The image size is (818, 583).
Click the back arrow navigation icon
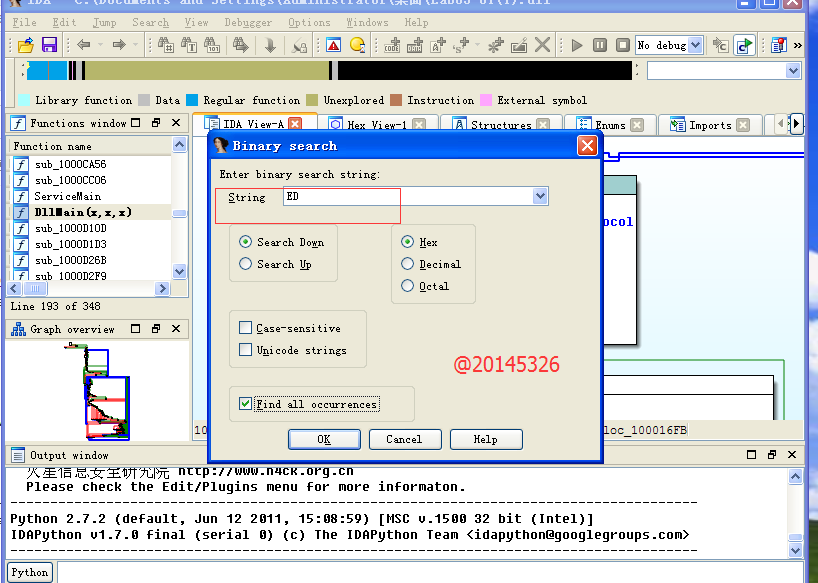84,45
